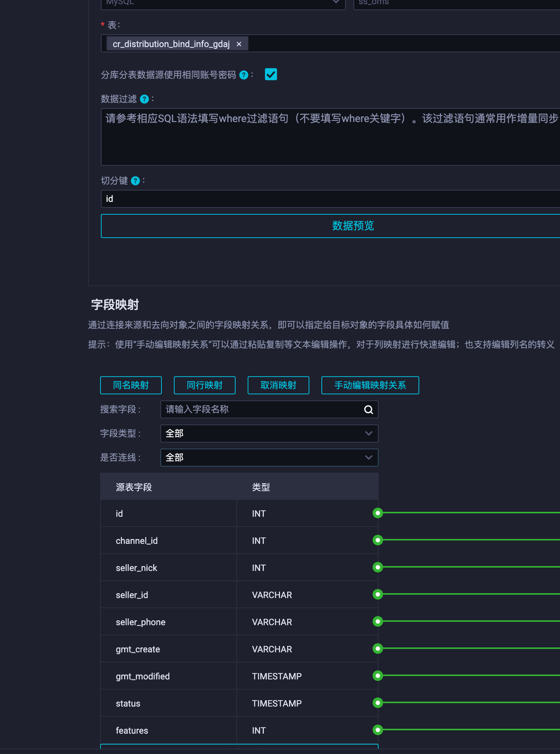The width and height of the screenshot is (560, 754).
Task: Open help icon next to 分库分表数据源使用相同账号密码
Action: pyautogui.click(x=244, y=75)
